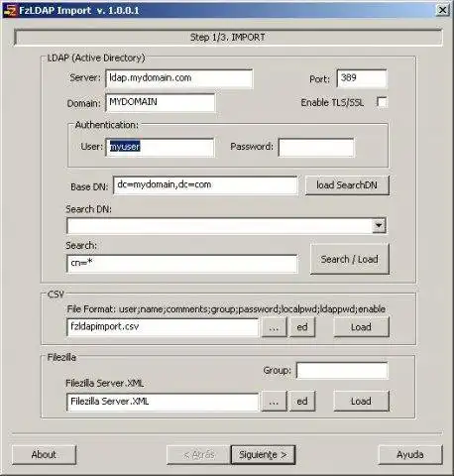Click the Filezilla Server.XML path field
This screenshot has width=454, height=476.
163,402
